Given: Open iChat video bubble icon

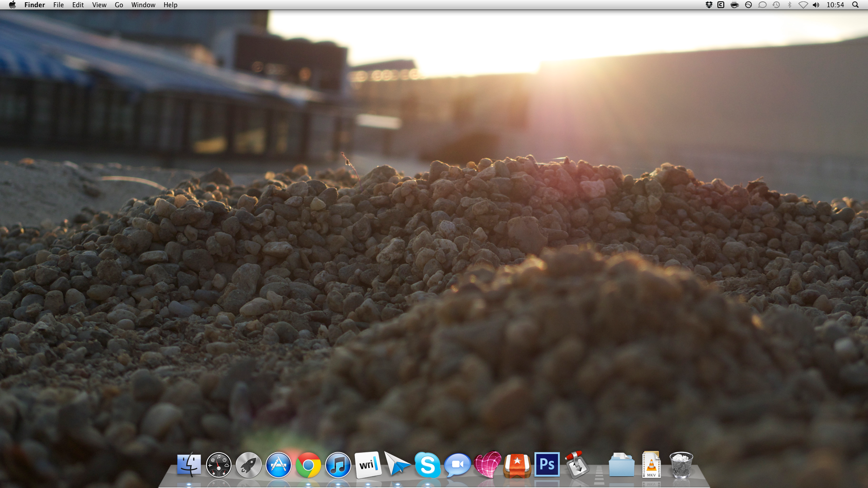Looking at the screenshot, I should (457, 465).
